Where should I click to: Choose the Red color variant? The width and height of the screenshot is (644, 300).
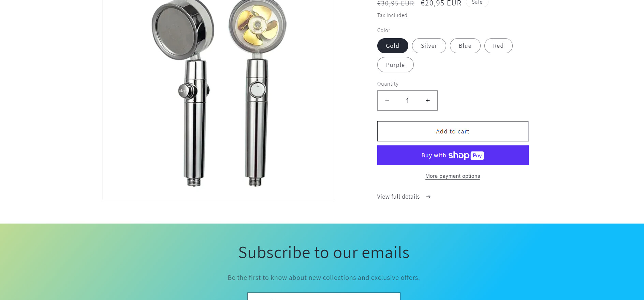[498, 46]
